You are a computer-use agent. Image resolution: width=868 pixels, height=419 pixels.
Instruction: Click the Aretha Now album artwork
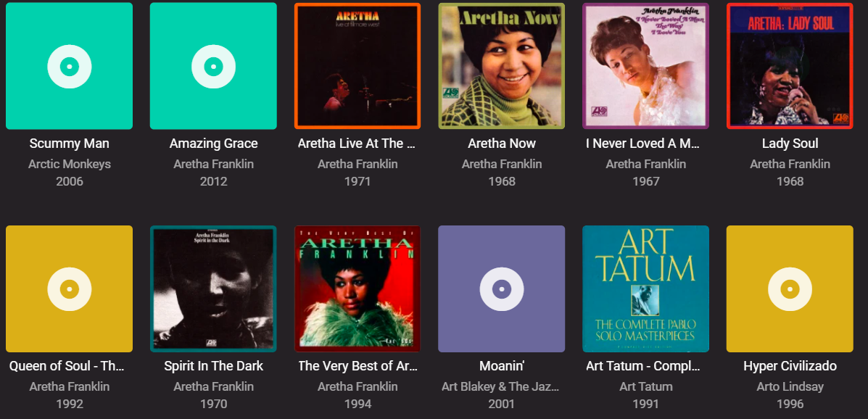tap(501, 65)
